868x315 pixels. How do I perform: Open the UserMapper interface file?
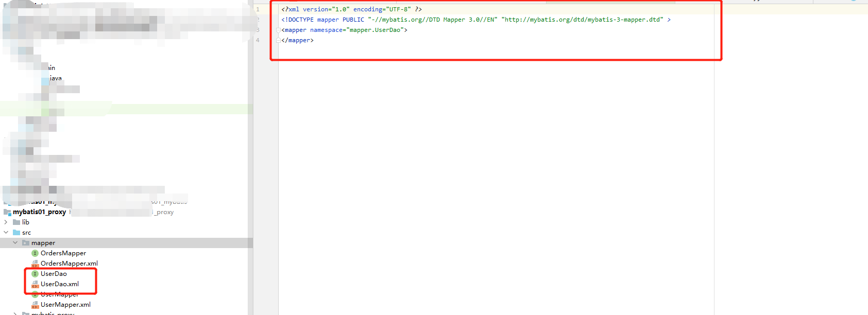click(60, 294)
